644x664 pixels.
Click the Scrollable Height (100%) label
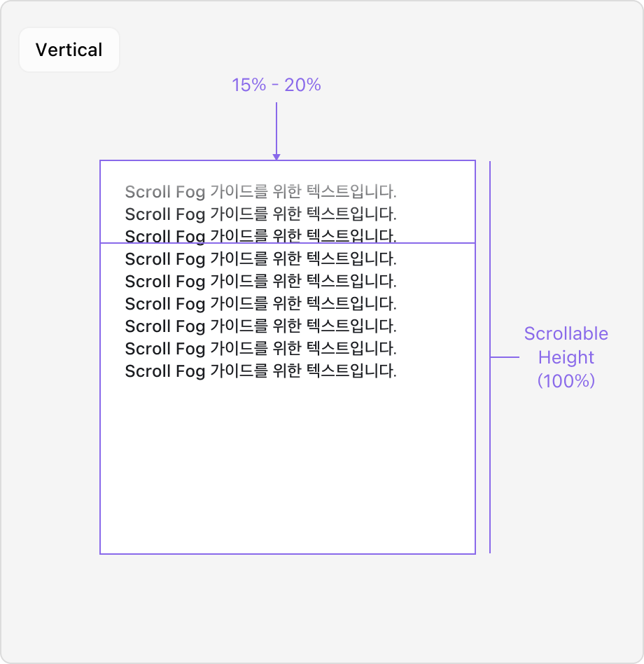pyautogui.click(x=566, y=357)
